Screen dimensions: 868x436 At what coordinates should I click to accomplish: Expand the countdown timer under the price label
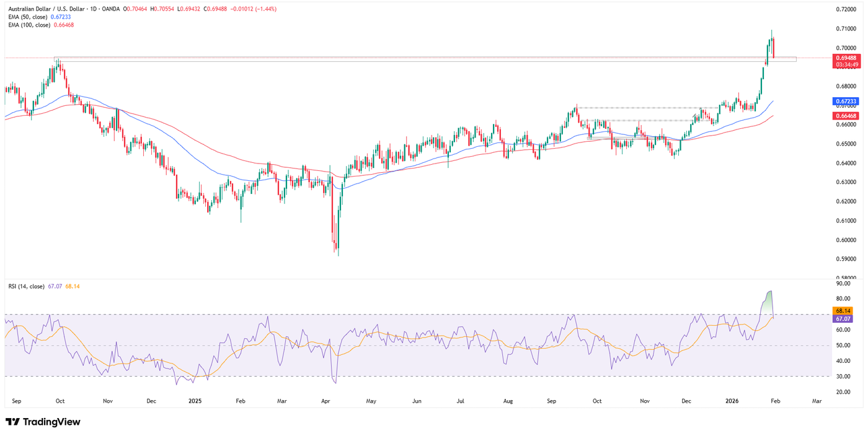847,64
